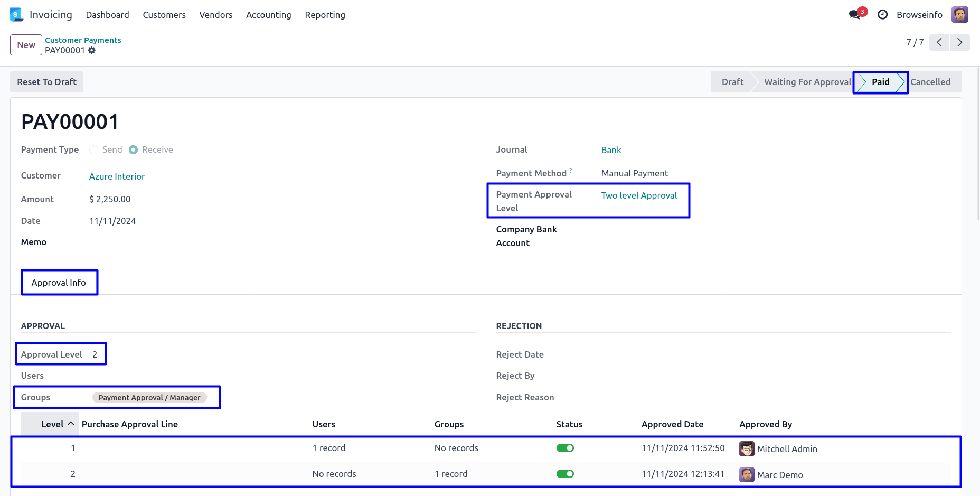Click Marc Demo's avatar in approval row
This screenshot has height=496, width=980.
coord(747,475)
